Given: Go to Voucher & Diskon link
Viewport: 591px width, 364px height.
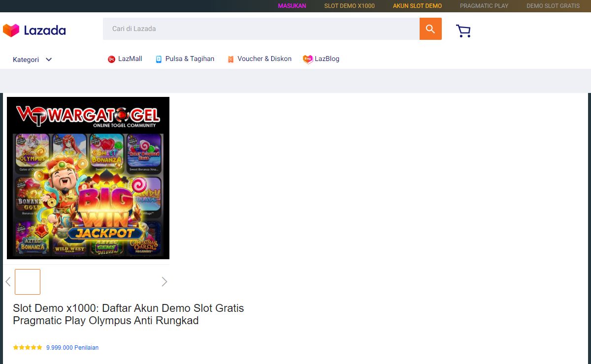Looking at the screenshot, I should pos(264,59).
